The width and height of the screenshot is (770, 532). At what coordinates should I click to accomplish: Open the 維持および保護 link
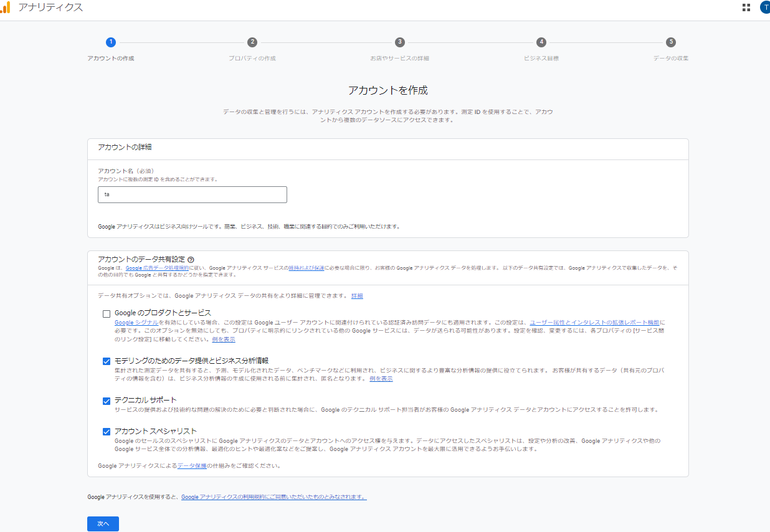point(306,268)
